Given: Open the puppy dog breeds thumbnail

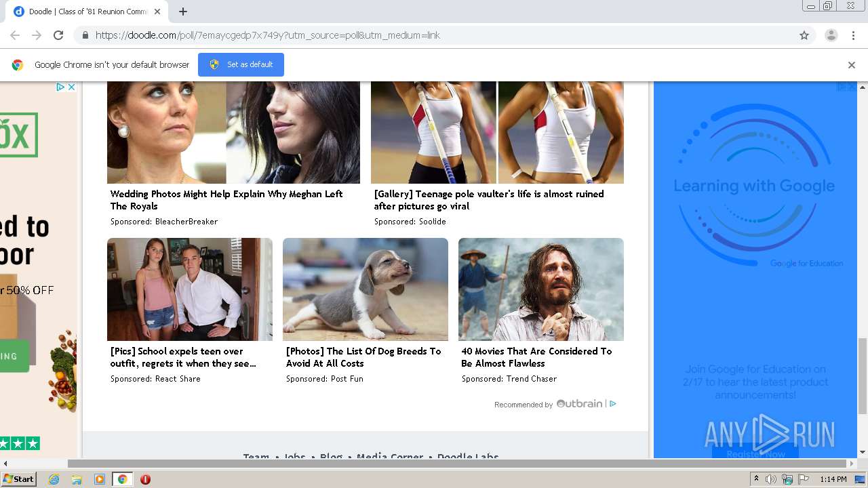Looking at the screenshot, I should [x=366, y=289].
